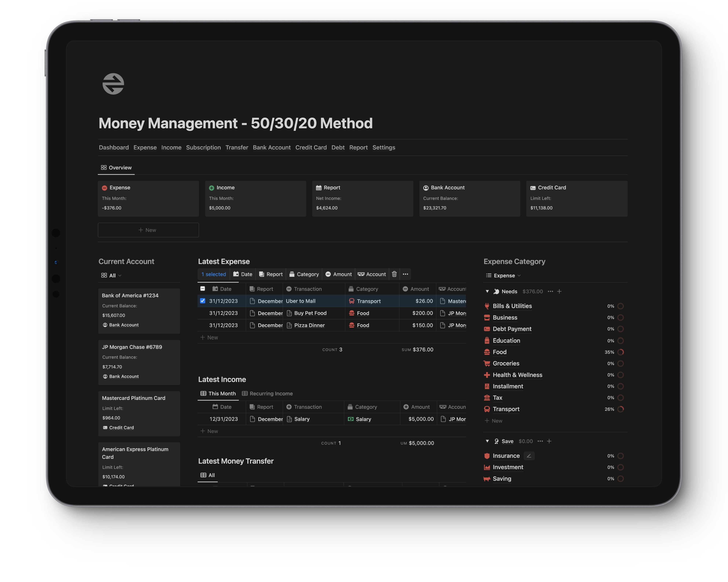This screenshot has height=582, width=728.
Task: Switch to the Recurring Income tab
Action: click(x=268, y=394)
